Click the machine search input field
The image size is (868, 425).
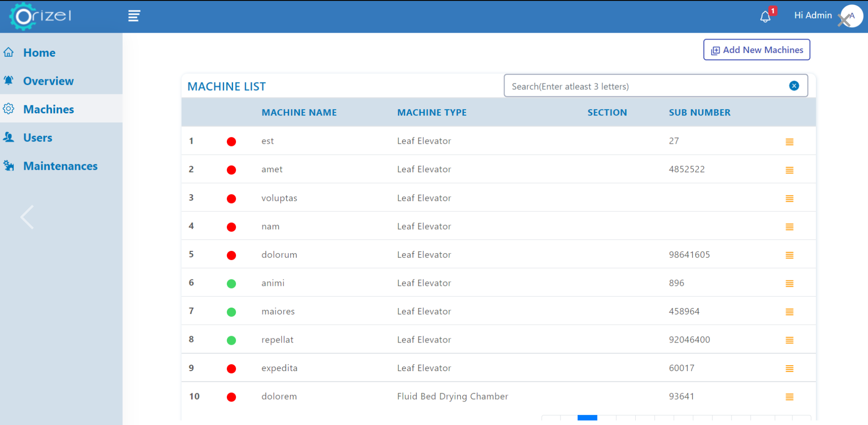tap(645, 86)
